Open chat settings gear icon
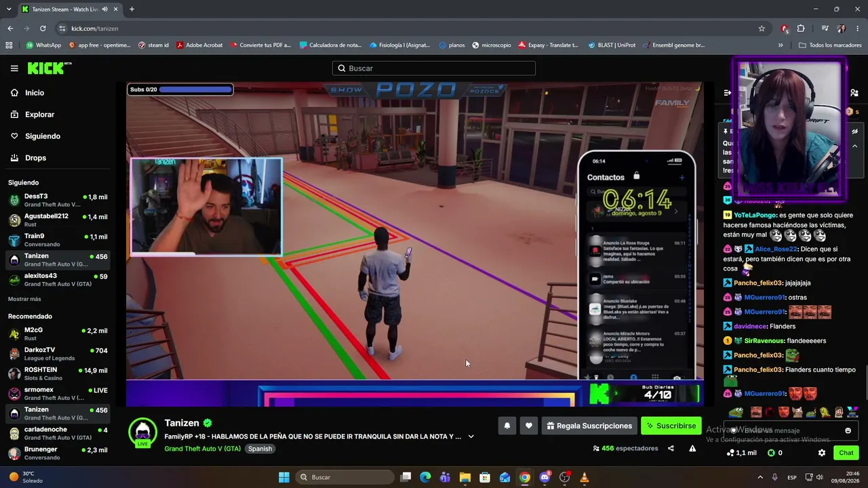Image resolution: width=868 pixels, height=488 pixels. (822, 453)
